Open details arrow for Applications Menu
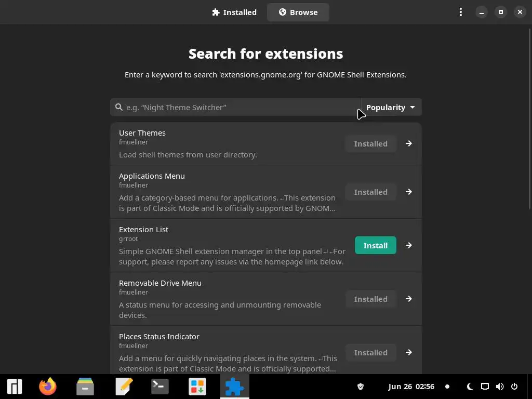 point(409,192)
